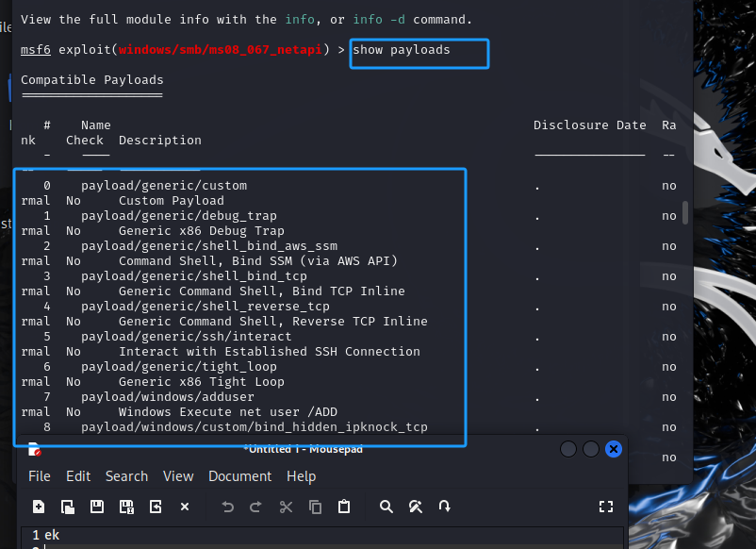The height and width of the screenshot is (549, 756).
Task: Click the 'Name' column header
Action: click(96, 125)
